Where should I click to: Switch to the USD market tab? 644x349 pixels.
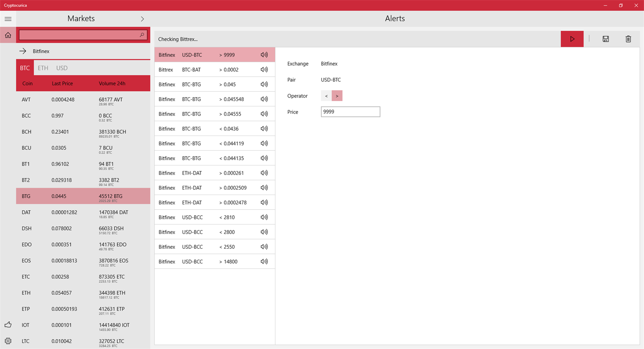tap(62, 68)
